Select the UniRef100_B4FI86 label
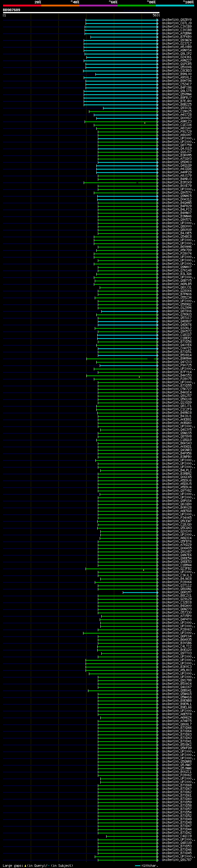 [x=176, y=88]
